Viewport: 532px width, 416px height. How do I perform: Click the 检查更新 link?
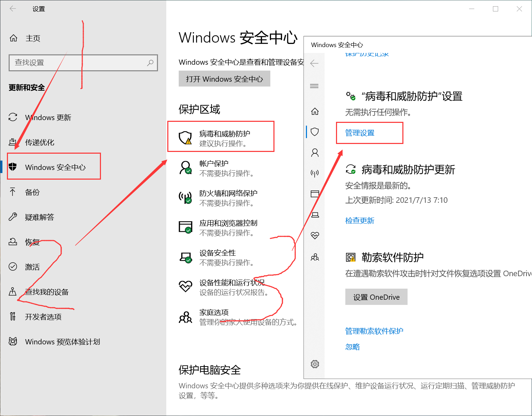[360, 220]
